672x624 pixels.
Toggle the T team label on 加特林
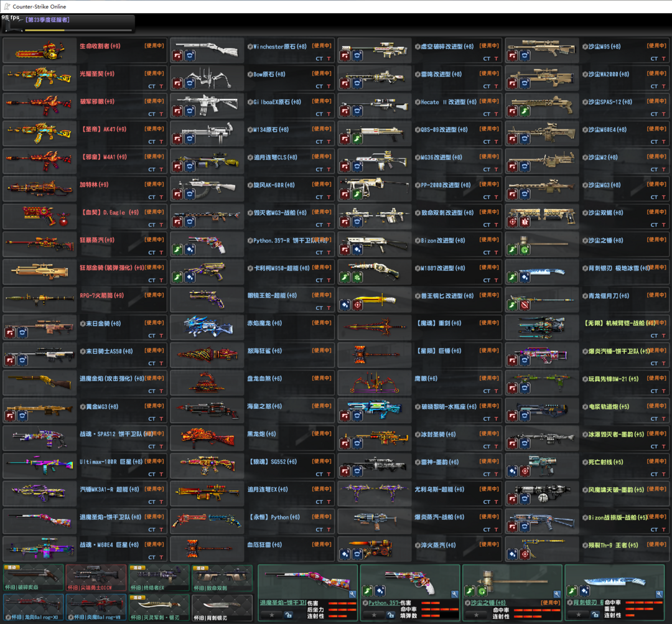(162, 197)
